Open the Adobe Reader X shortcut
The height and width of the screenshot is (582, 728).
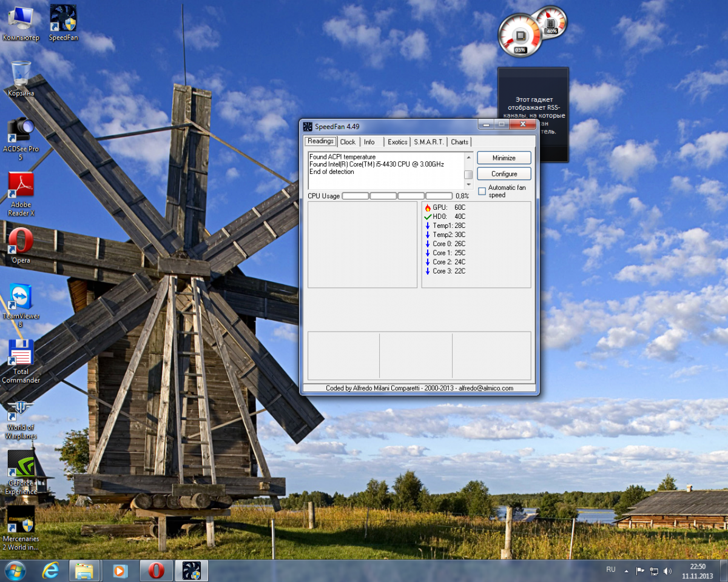[21, 194]
